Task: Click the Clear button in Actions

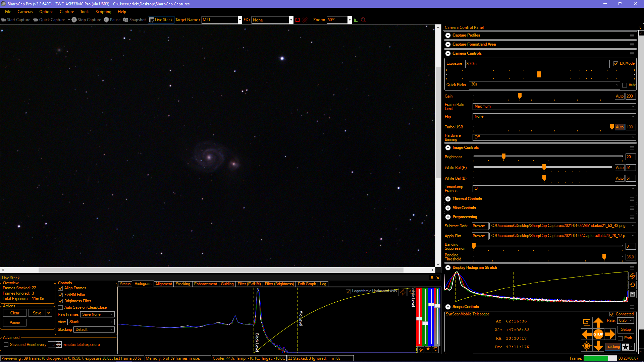Action: pyautogui.click(x=15, y=313)
